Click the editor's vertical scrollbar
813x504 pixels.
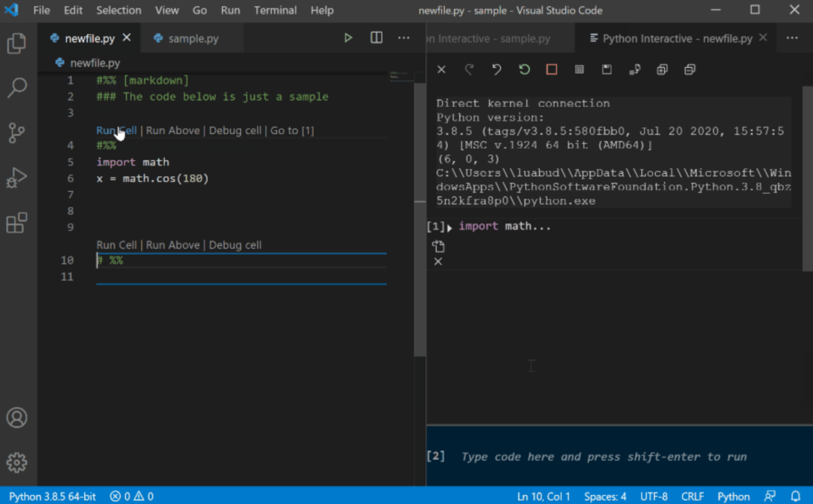[x=419, y=218]
